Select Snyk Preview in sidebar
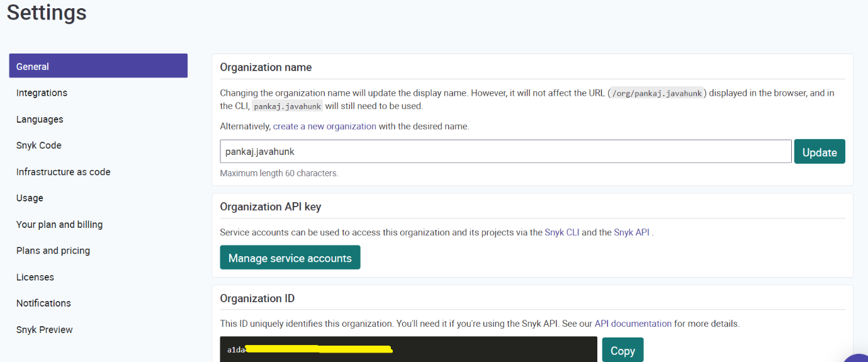868x362 pixels. [x=45, y=329]
